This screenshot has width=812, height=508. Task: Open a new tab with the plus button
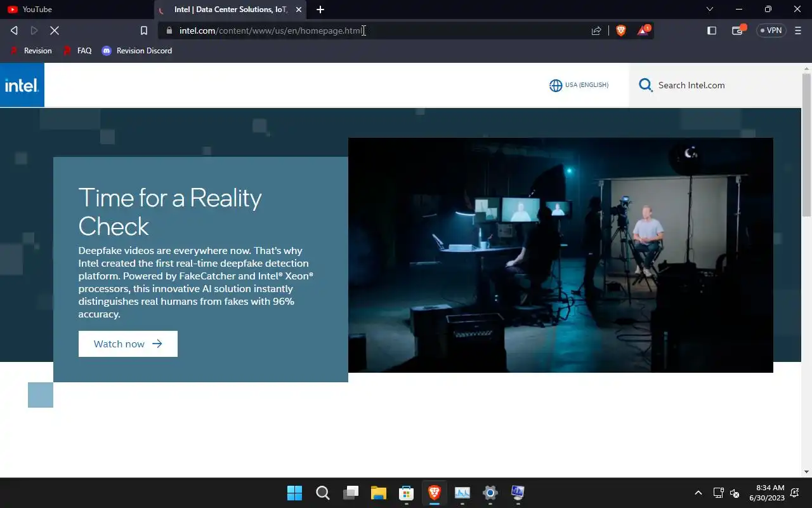pyautogui.click(x=320, y=10)
